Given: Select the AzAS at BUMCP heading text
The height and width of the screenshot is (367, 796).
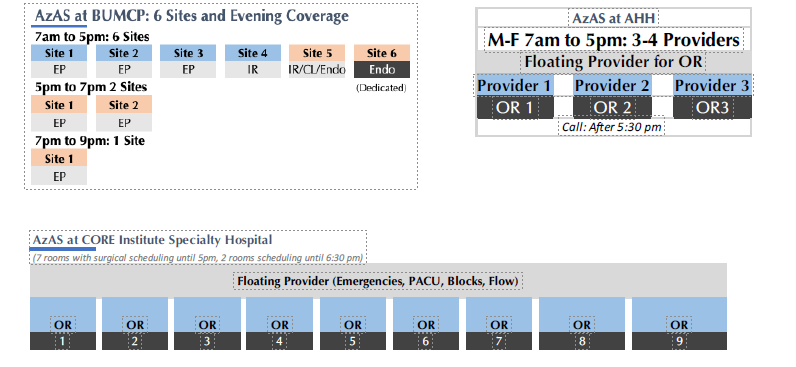Looking at the screenshot, I should (x=191, y=16).
